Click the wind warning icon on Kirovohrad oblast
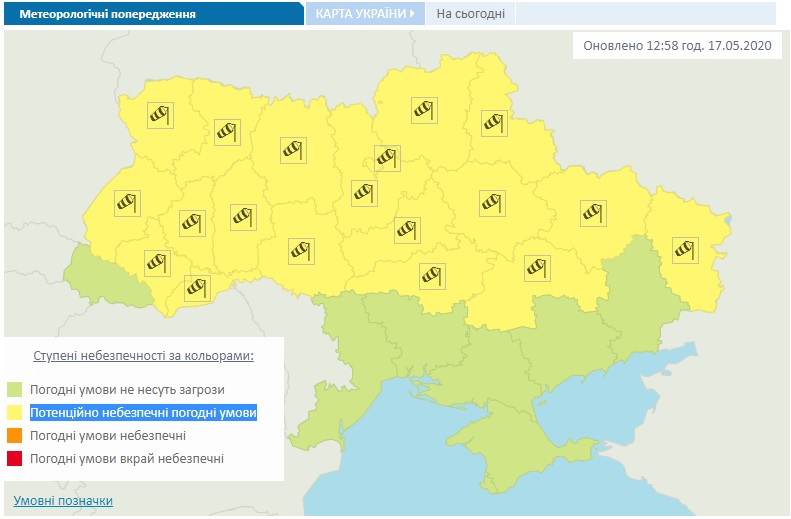This screenshot has height=519, width=791. coord(432,276)
